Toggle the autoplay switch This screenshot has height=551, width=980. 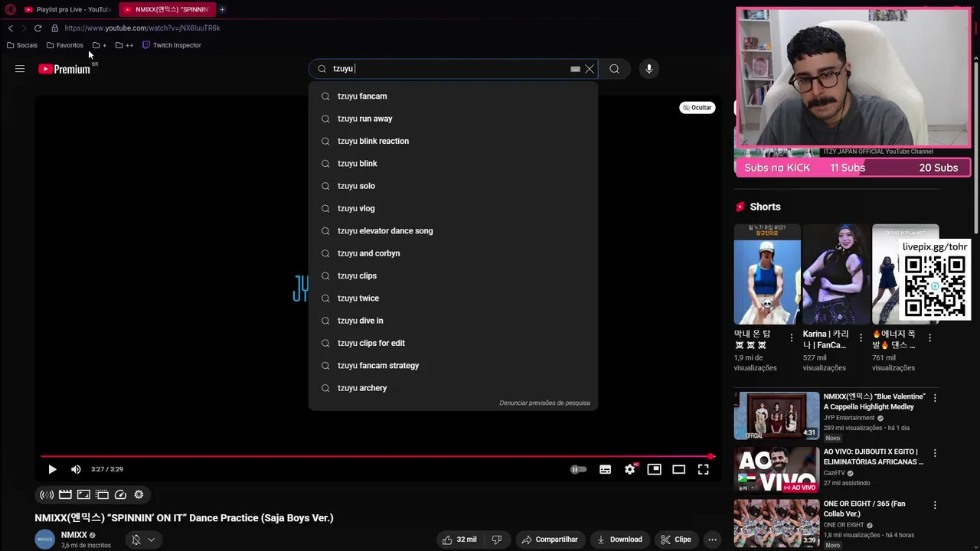pos(578,469)
